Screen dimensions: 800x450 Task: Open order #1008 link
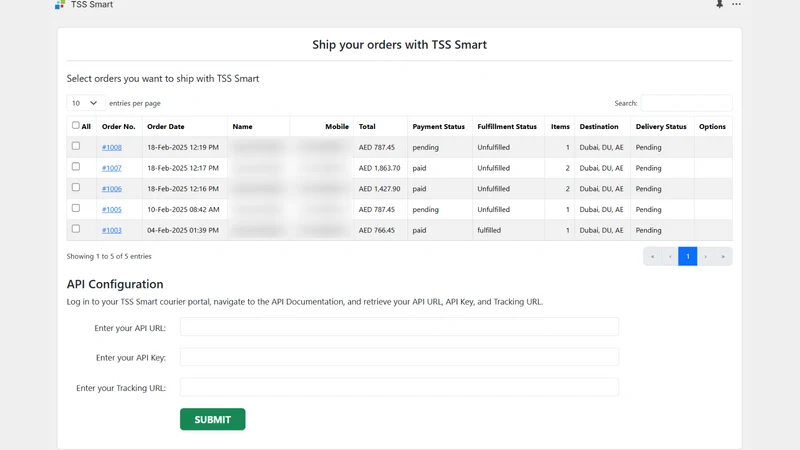coord(112,147)
